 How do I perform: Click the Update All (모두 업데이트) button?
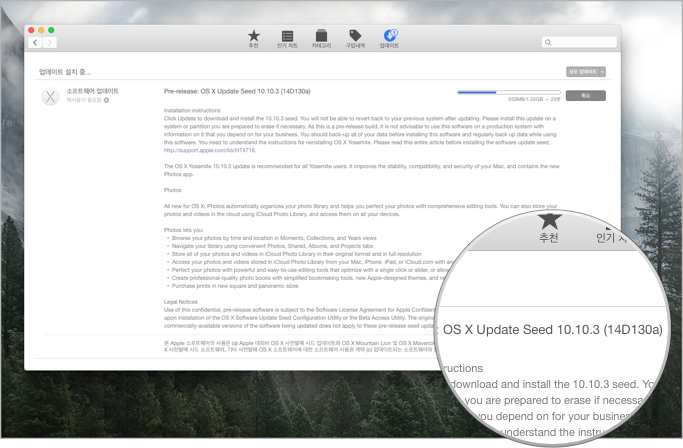pyautogui.click(x=582, y=71)
